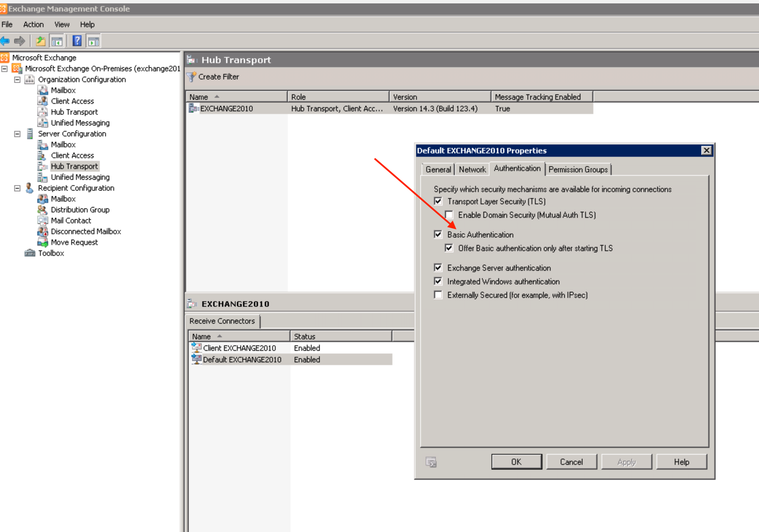Image resolution: width=759 pixels, height=532 pixels.
Task: Uncheck Basic Authentication checkbox
Action: pos(438,234)
